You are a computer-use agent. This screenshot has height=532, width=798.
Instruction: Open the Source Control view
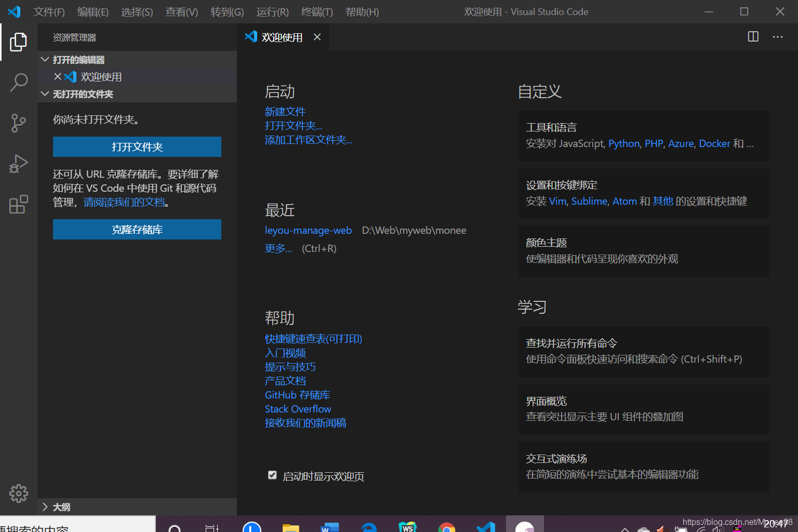[x=19, y=123]
